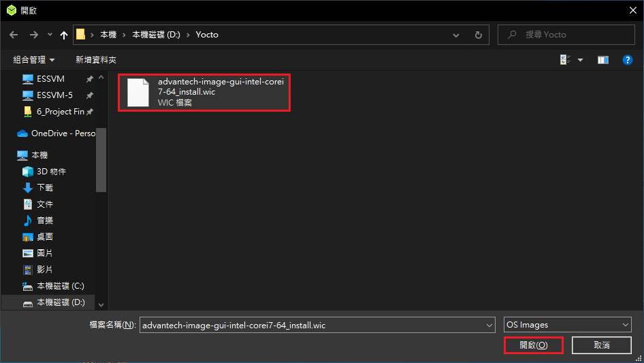Screen dimensions: 644x363
Task: Click 新增資料夾 to create folder
Action: click(x=96, y=60)
